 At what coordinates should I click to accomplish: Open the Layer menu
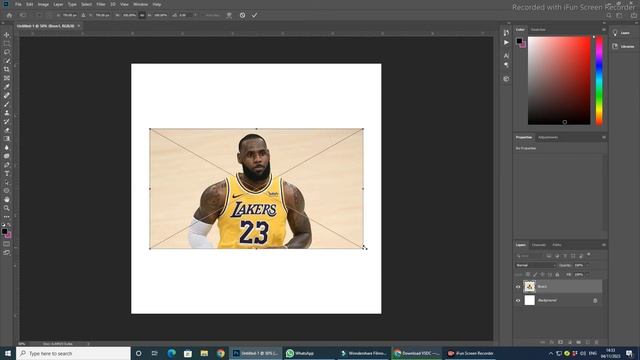58,4
